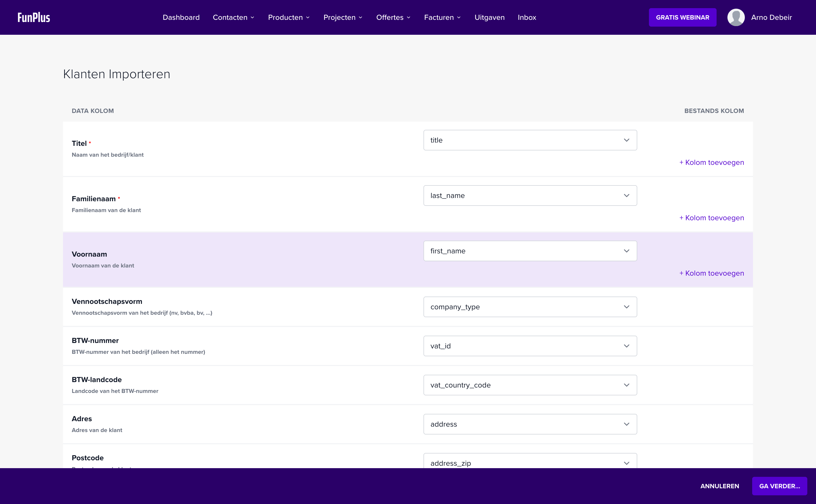Expand the vat_country_code dropdown
The width and height of the screenshot is (816, 504).
click(x=530, y=385)
